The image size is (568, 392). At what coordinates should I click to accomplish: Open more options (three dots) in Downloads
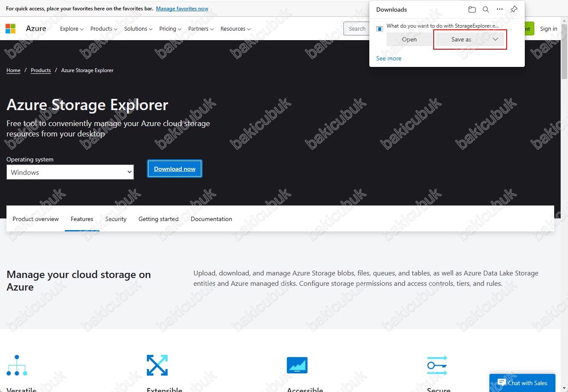click(x=500, y=9)
